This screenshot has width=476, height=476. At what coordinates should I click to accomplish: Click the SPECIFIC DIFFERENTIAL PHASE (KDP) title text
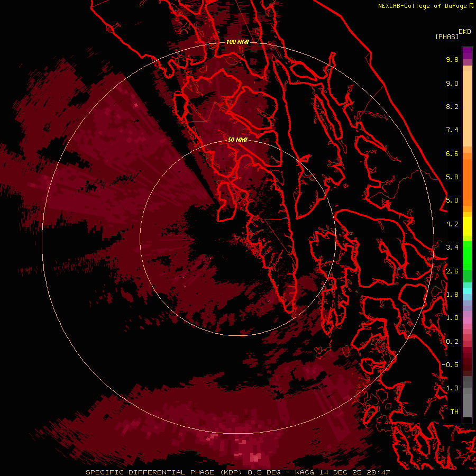164,472
